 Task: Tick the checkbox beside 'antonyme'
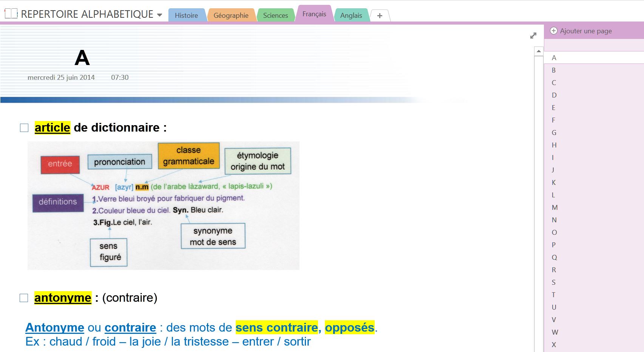[x=24, y=298]
